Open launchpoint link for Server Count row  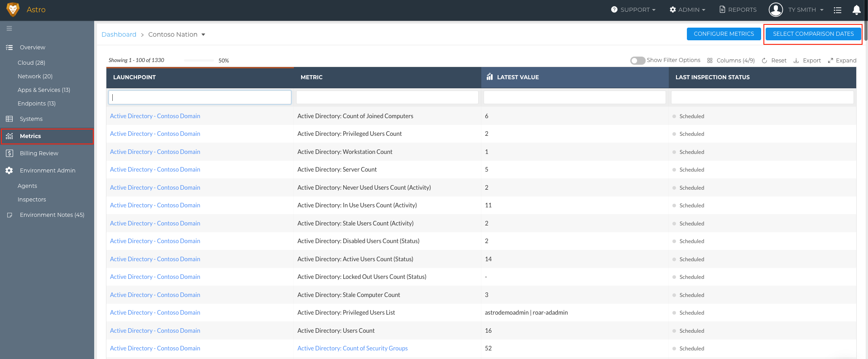pyautogui.click(x=155, y=170)
